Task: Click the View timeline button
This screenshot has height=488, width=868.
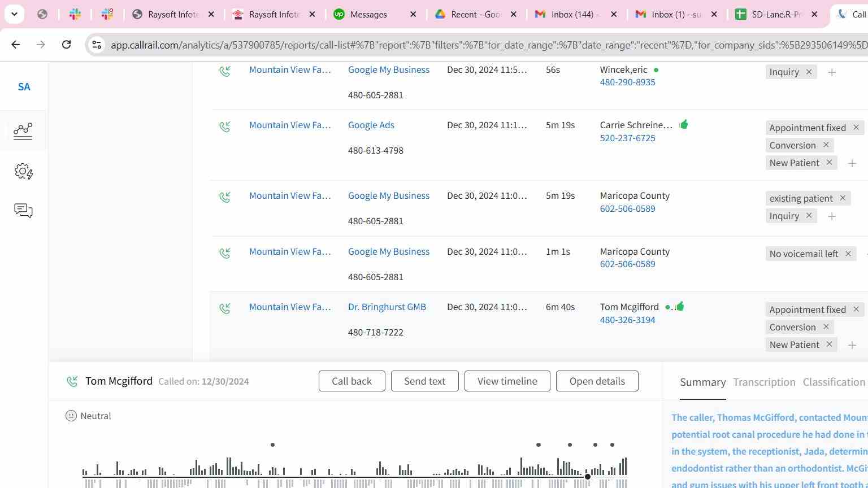Action: [x=507, y=381]
